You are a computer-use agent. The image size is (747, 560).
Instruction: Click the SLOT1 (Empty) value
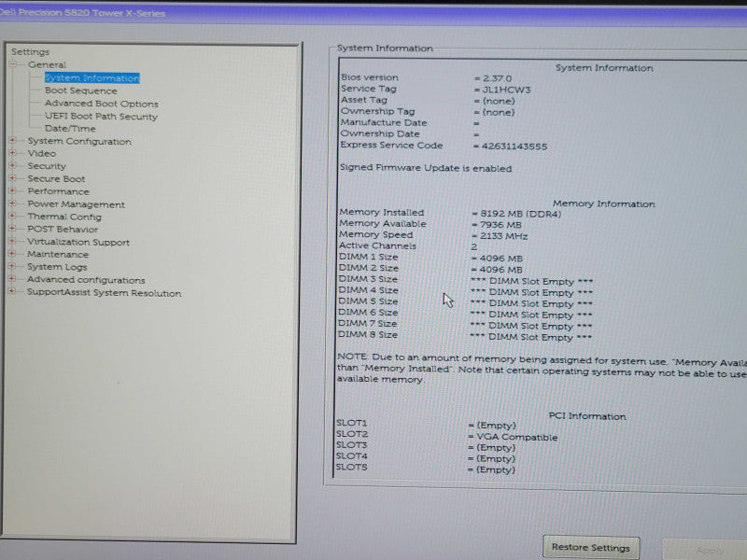point(496,426)
